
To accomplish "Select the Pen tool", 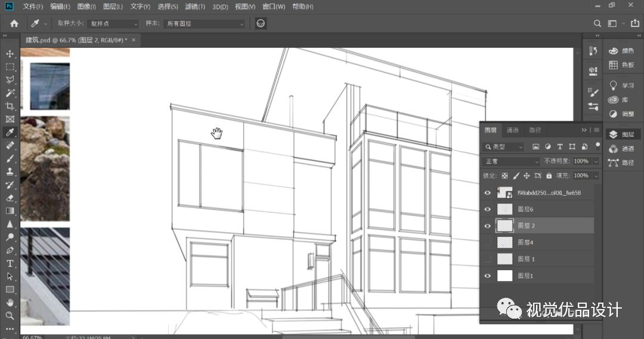I will (10, 250).
